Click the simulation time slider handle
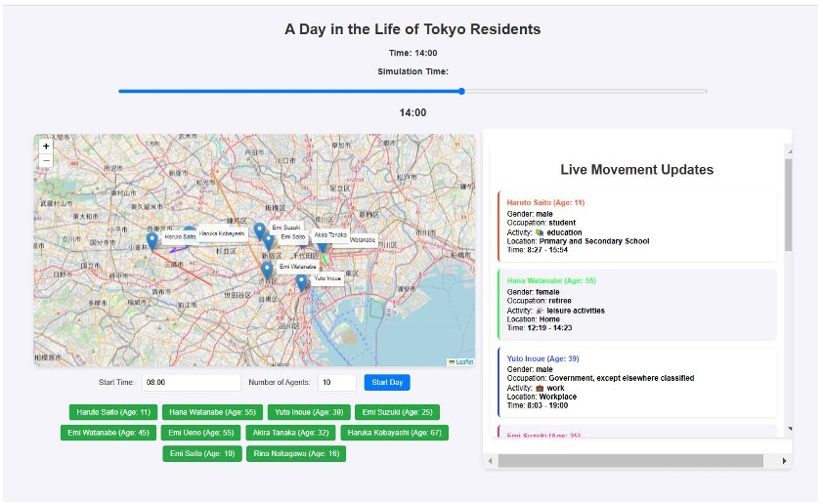823x504 pixels. (x=461, y=92)
